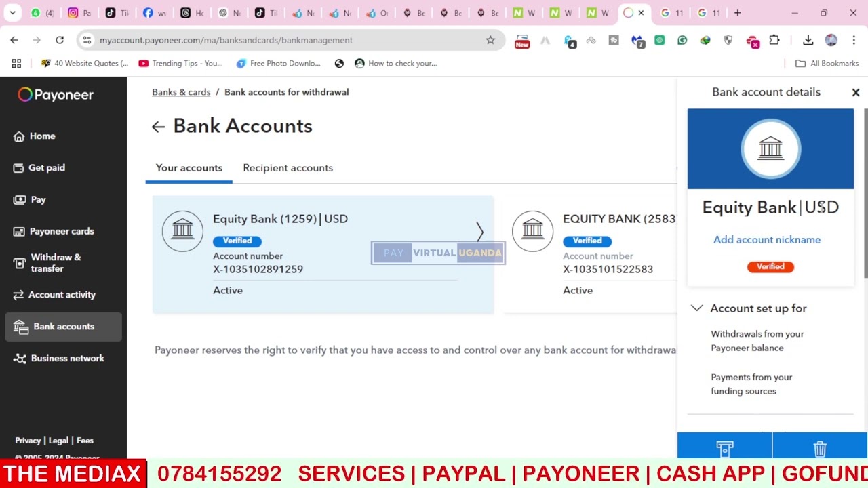Screen dimensions: 868x488
Task: Switch to the Facebook browser tab
Action: (x=154, y=13)
